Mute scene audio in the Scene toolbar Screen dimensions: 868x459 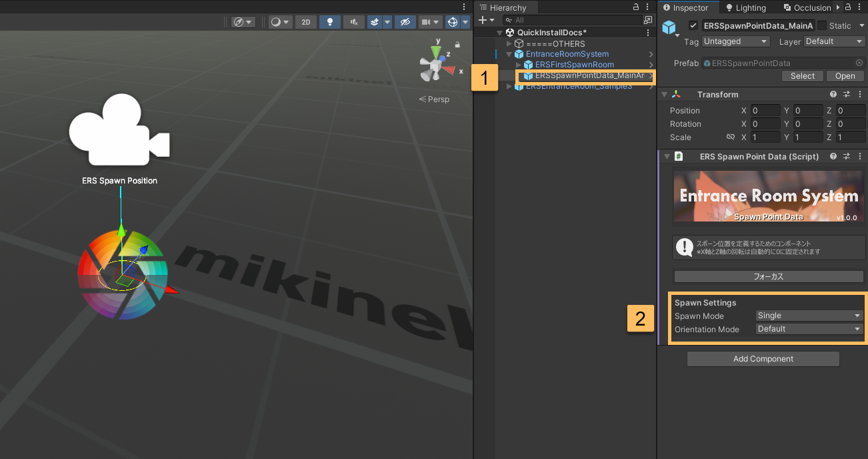coord(353,22)
